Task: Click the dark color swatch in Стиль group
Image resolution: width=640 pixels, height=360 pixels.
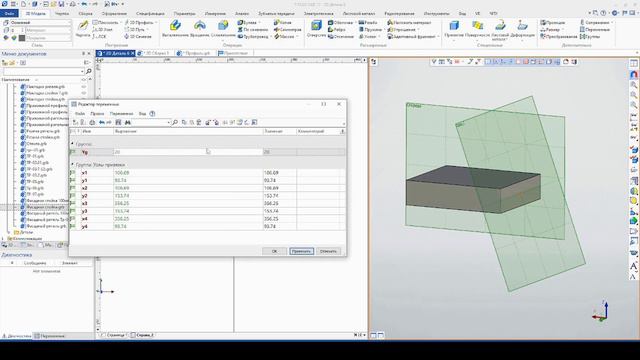Action: click(x=22, y=38)
